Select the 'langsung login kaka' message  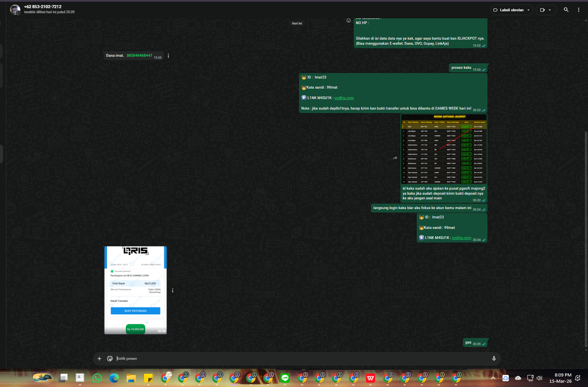[x=429, y=208]
